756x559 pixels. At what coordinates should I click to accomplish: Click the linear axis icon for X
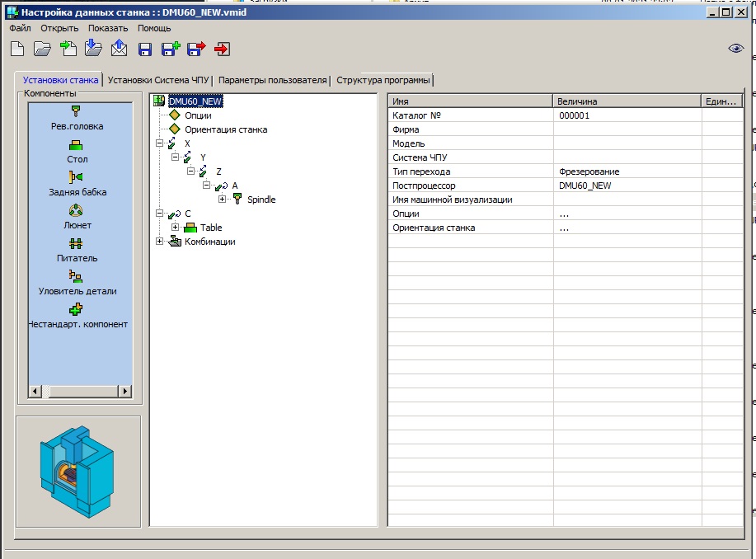(x=172, y=143)
